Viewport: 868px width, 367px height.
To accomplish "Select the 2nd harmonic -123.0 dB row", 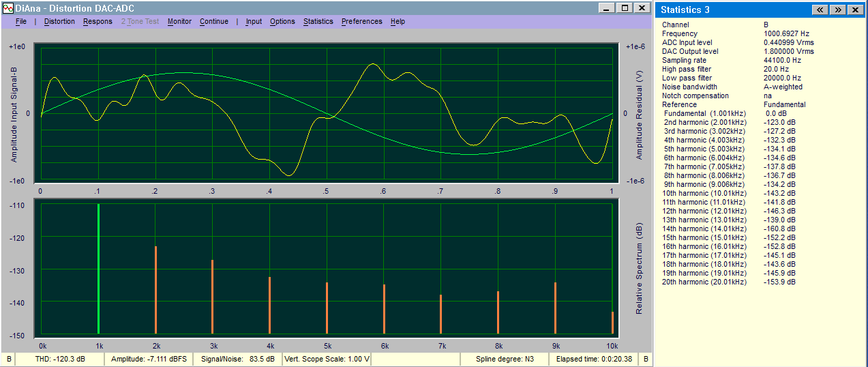I will pos(730,122).
